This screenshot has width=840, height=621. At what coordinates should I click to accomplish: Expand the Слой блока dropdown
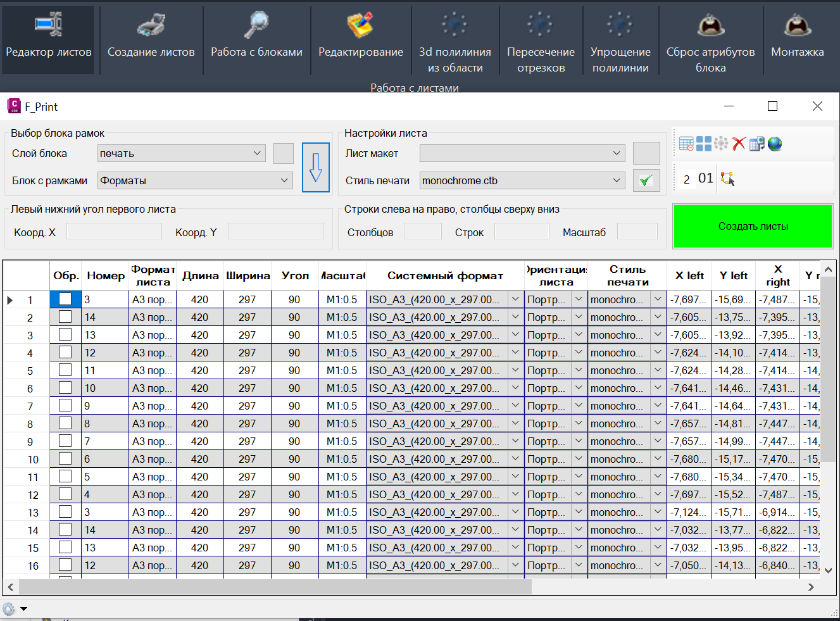click(182, 153)
